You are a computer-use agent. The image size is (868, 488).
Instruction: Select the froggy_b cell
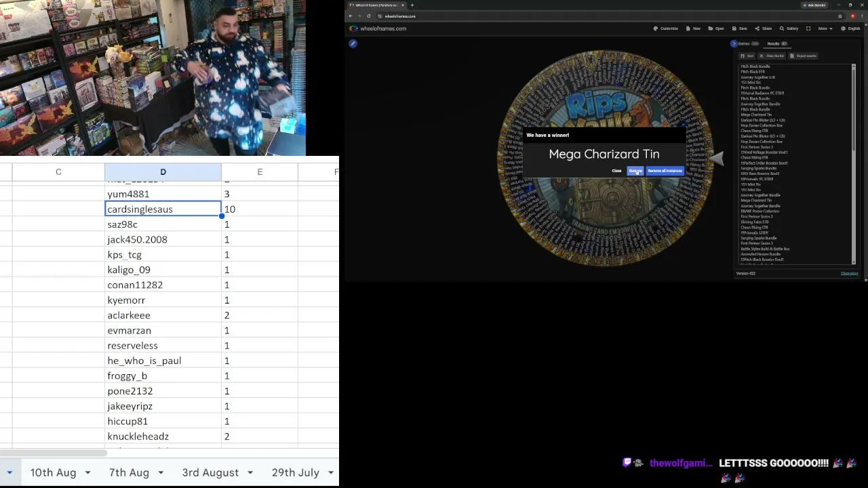(x=163, y=375)
